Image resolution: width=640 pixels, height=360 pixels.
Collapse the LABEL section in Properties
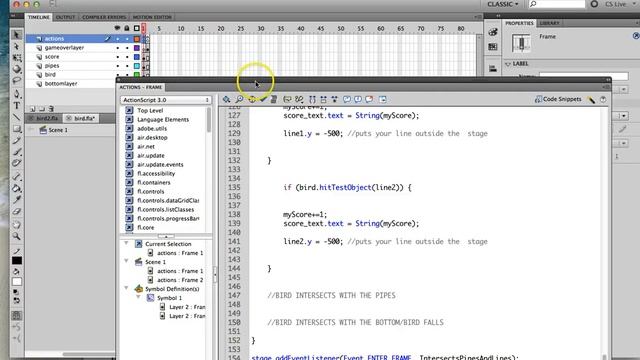(508, 64)
